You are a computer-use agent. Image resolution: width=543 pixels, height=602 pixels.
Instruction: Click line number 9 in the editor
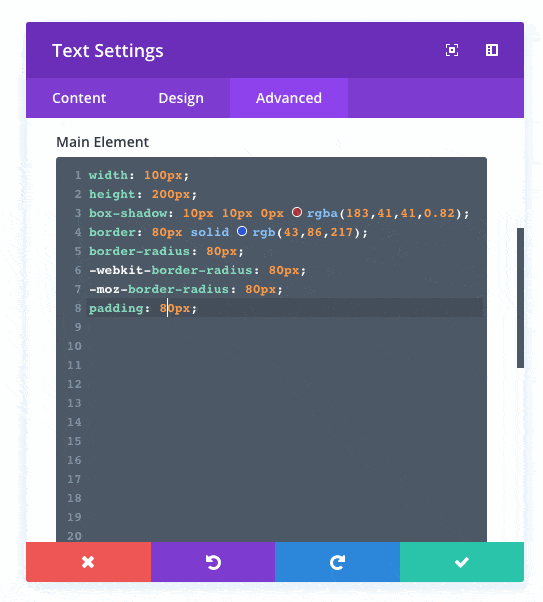tap(78, 327)
